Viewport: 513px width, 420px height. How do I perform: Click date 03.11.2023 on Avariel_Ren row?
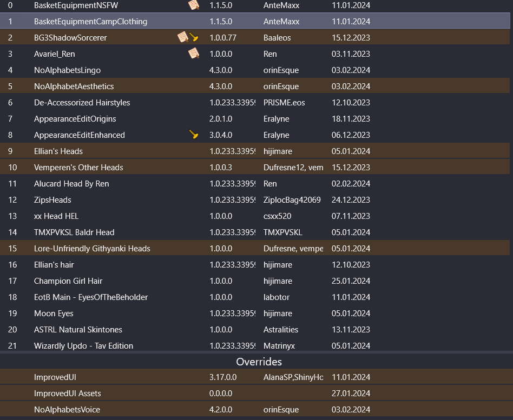pos(351,54)
